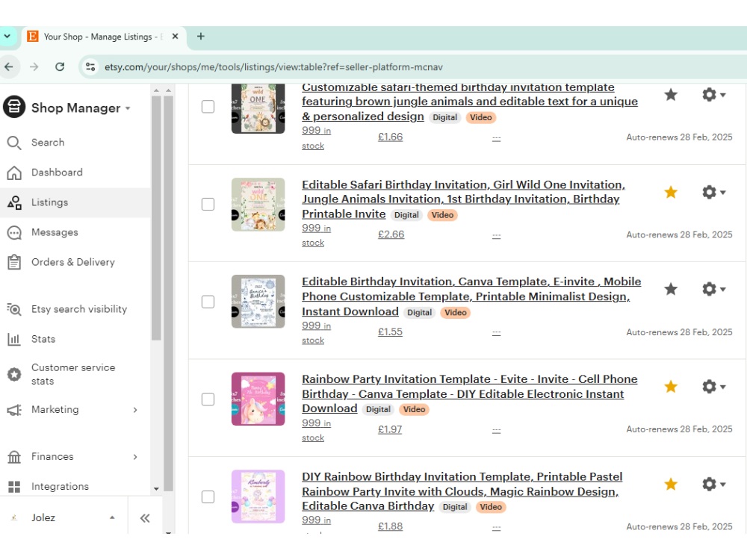Select checkbox for Rainbow Party Invitation Template
This screenshot has height=560, width=747.
pos(208,399)
